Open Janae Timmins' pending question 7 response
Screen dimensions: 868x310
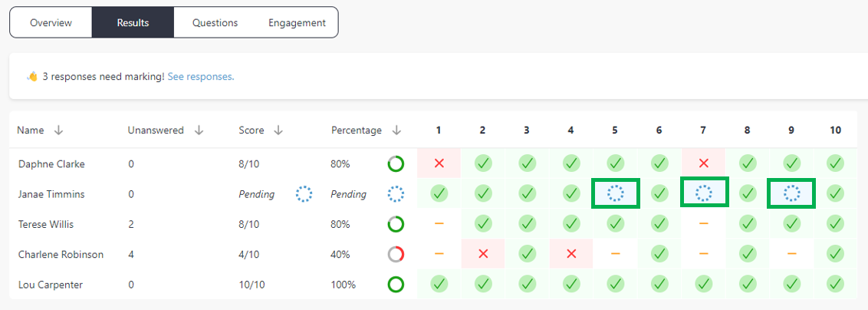tap(704, 193)
